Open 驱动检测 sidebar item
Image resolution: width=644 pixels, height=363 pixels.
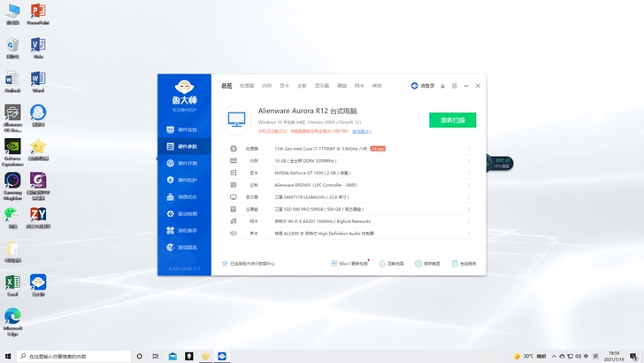(182, 213)
